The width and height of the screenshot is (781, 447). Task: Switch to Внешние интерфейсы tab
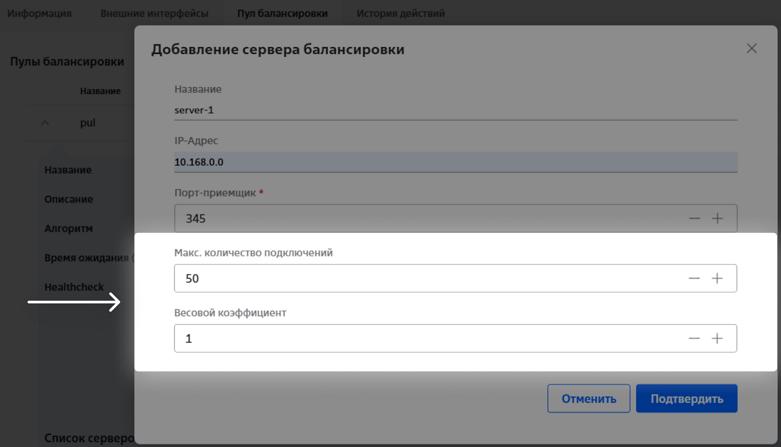(x=154, y=14)
